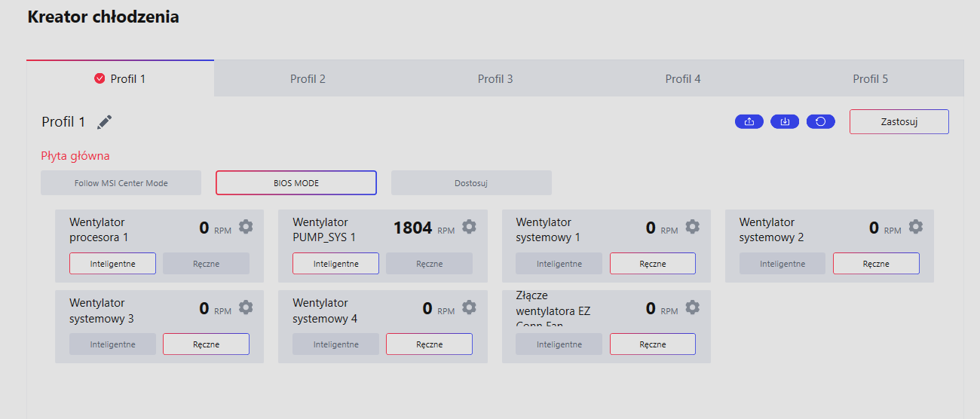Set Wentylator PUMP_SYS 1 to Ręczne
The width and height of the screenshot is (980, 419).
429,264
